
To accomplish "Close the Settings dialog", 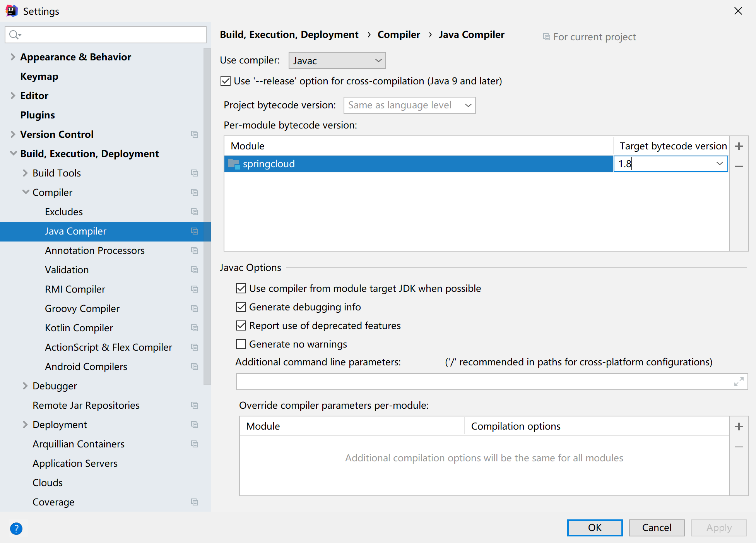I will coord(738,11).
